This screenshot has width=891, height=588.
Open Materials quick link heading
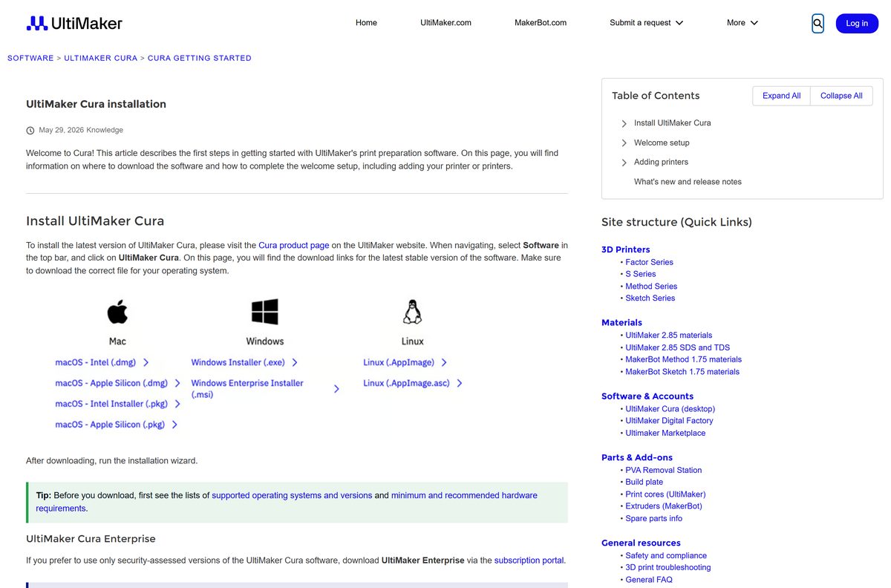tap(621, 322)
